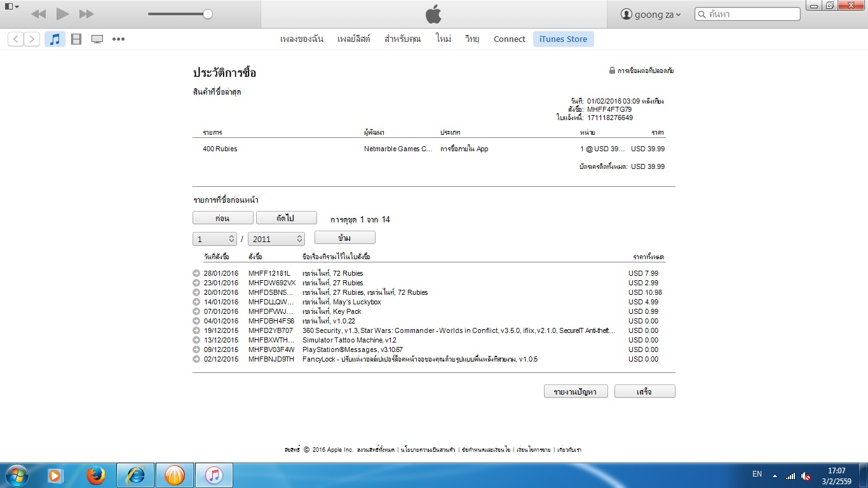Launch Firefox from the taskbar
This screenshot has width=868, height=488.
[96, 475]
